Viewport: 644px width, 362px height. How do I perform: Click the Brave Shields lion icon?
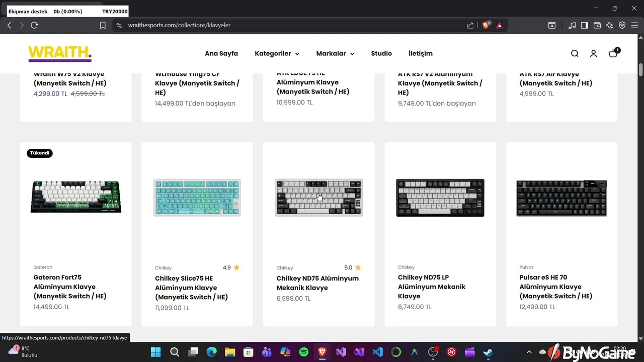click(486, 25)
